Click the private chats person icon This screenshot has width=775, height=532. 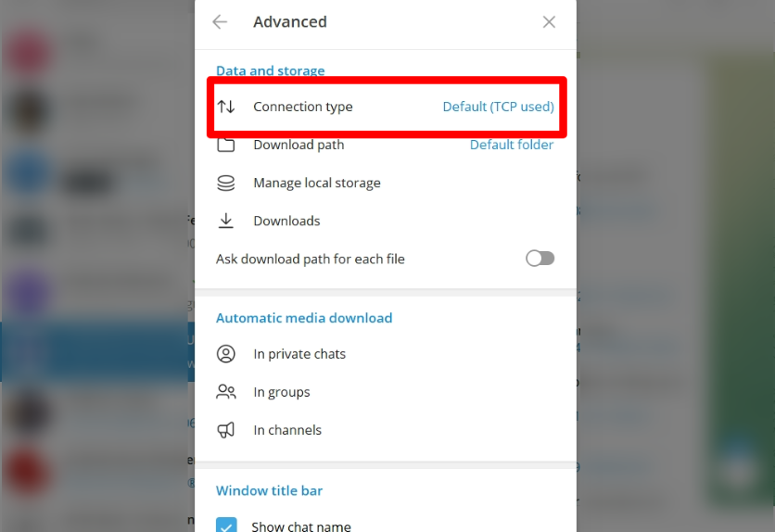coord(226,354)
